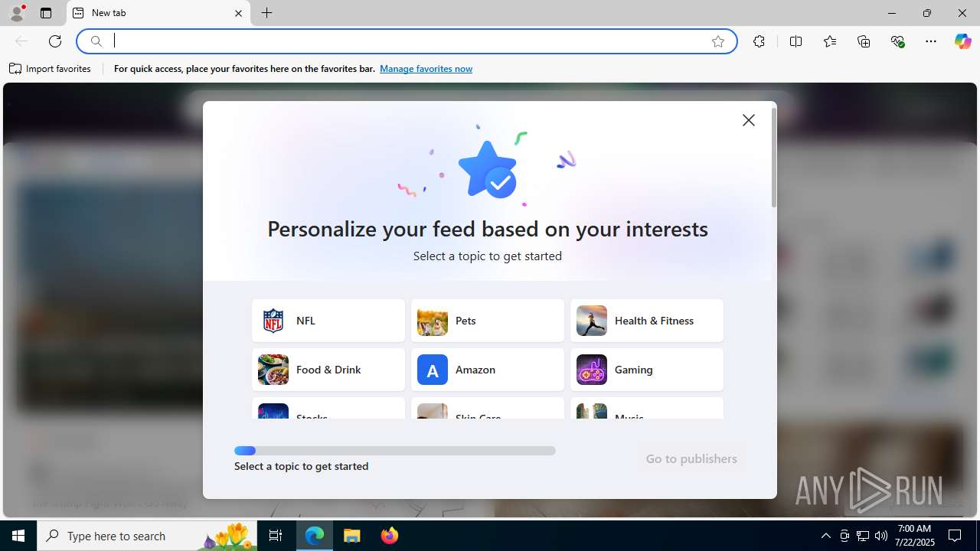
Task: Select the Gaming topic
Action: (x=647, y=370)
